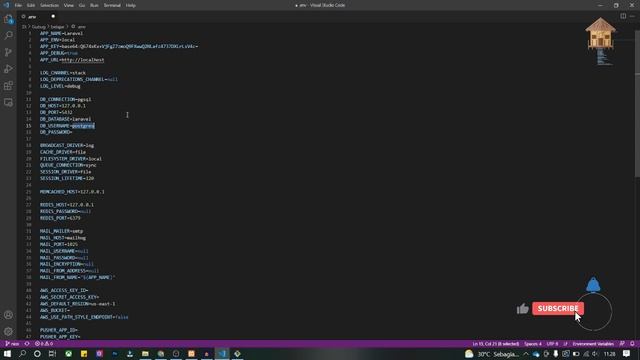Open the Search view in the activity bar

click(x=8, y=36)
